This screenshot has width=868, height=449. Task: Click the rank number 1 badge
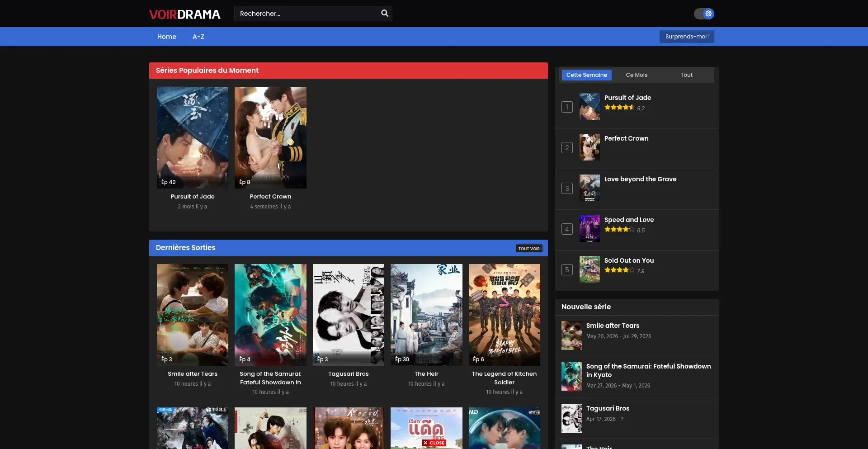(x=567, y=107)
